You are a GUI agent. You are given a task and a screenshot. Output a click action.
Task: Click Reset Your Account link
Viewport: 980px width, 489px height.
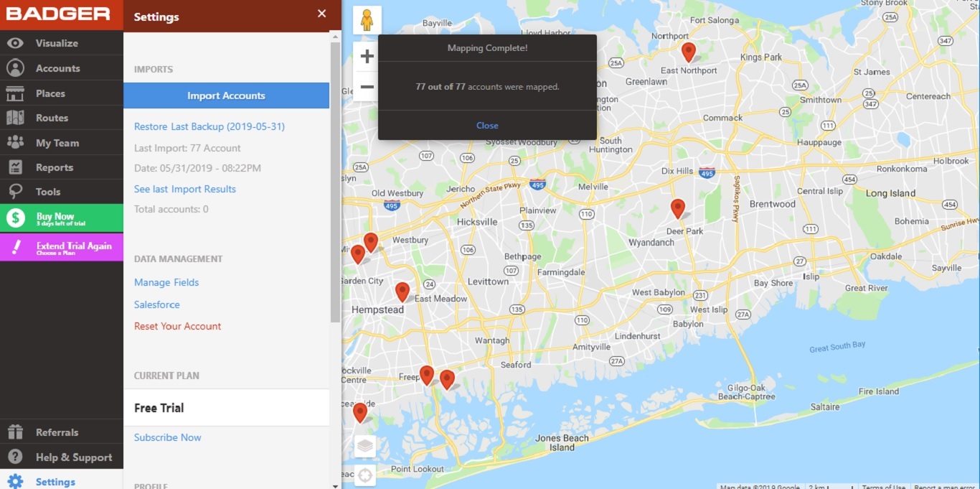[178, 326]
